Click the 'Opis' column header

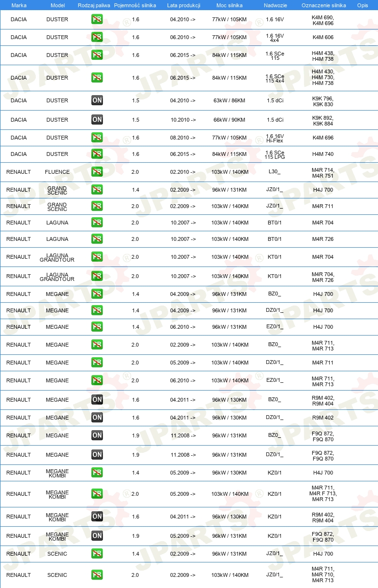point(363,5)
